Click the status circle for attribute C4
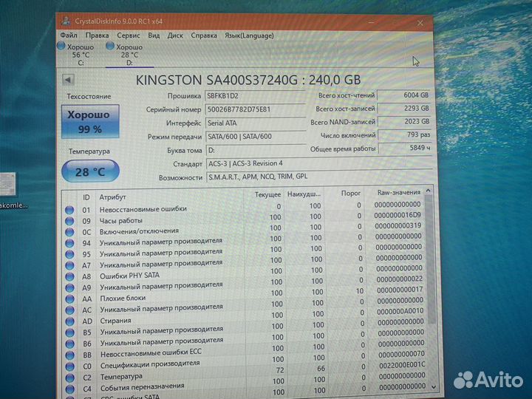This screenshot has width=532, height=399. 70,389
